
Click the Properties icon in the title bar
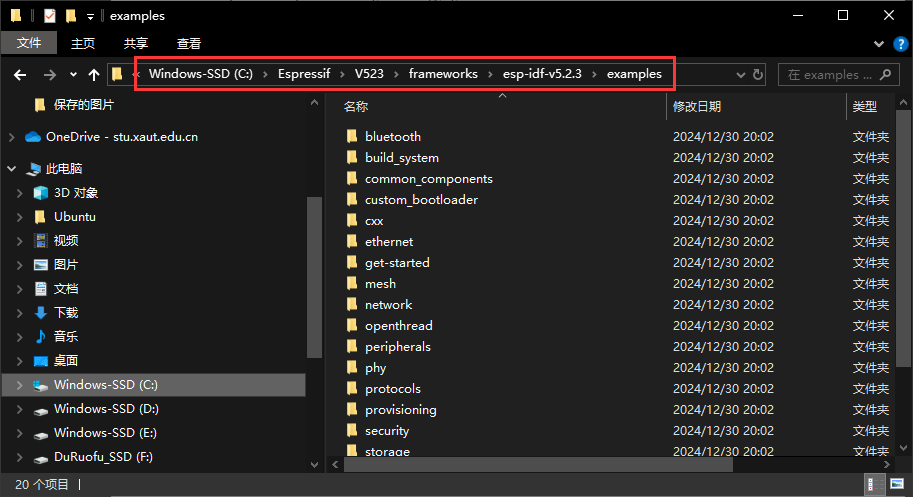click(49, 16)
